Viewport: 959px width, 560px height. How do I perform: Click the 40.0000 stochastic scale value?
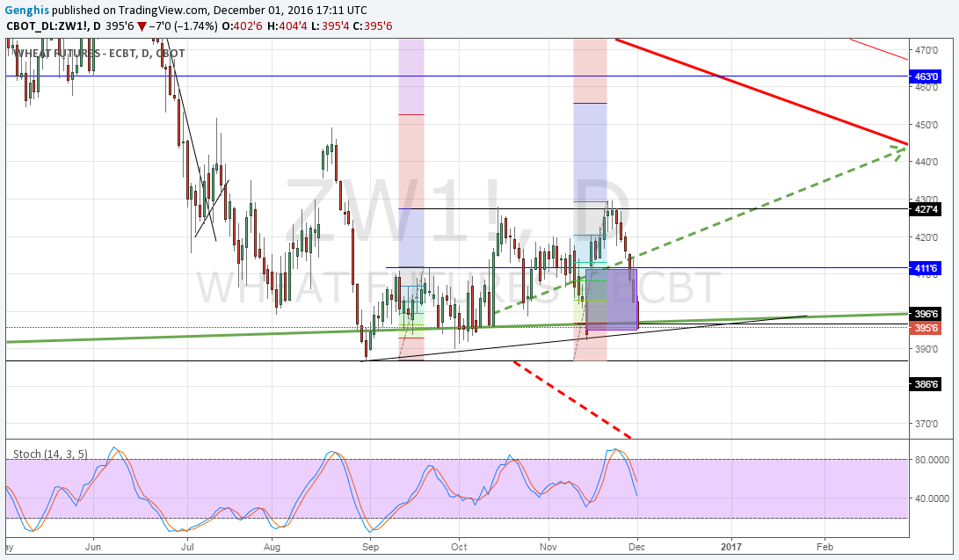[x=932, y=498]
